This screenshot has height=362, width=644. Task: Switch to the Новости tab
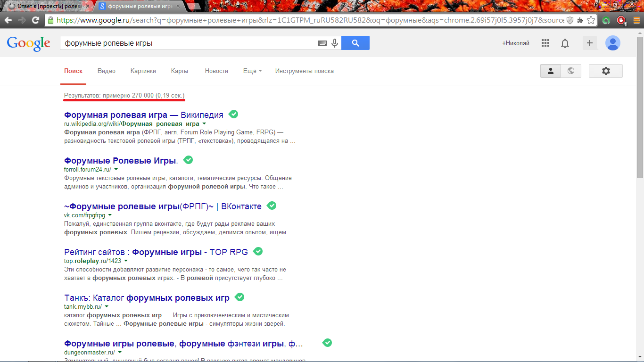216,71
